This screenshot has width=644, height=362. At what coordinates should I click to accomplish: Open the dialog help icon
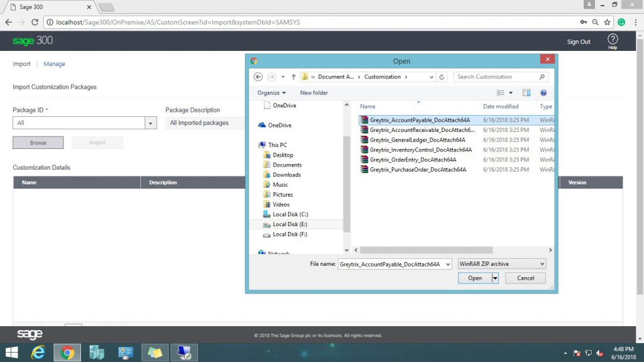[x=543, y=93]
